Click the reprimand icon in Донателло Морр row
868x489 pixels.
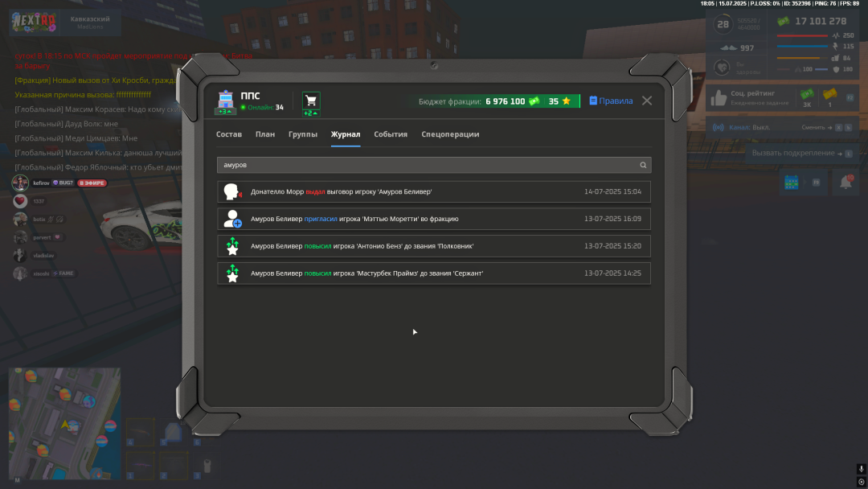232,191
